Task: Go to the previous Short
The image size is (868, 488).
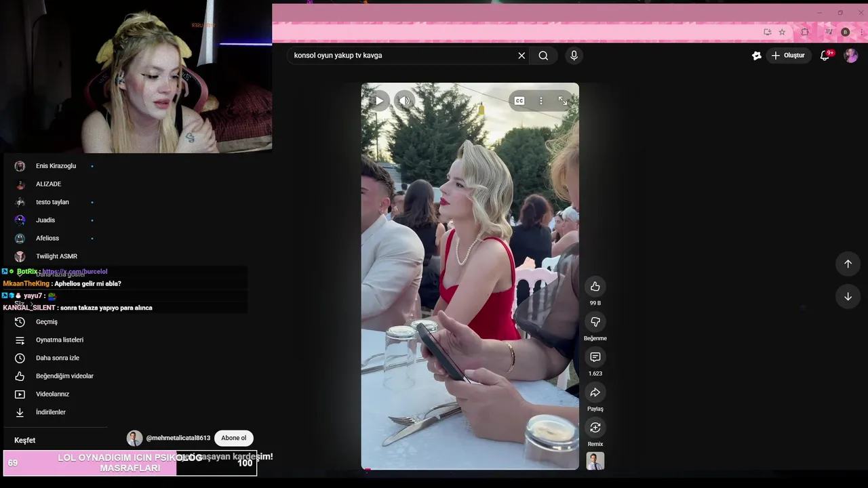Action: (x=848, y=264)
